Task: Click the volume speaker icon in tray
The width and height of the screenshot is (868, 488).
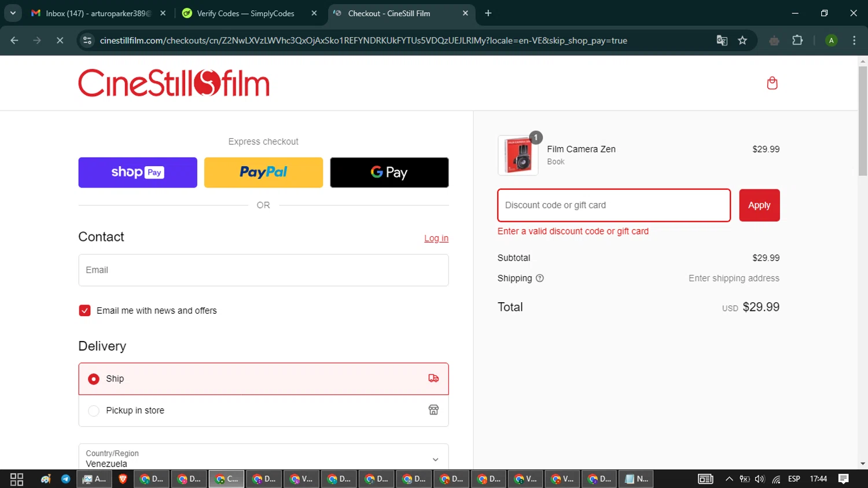Action: [760, 479]
